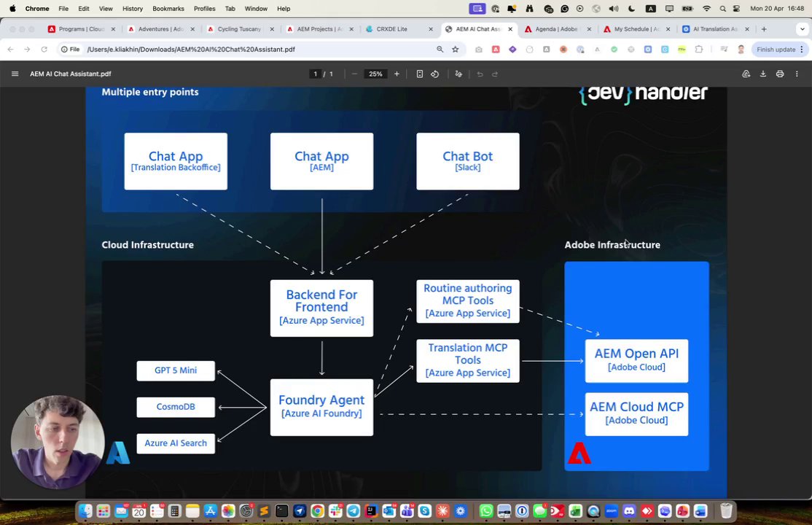
Task: Open the Chrome extensions puzzle icon
Action: point(698,50)
